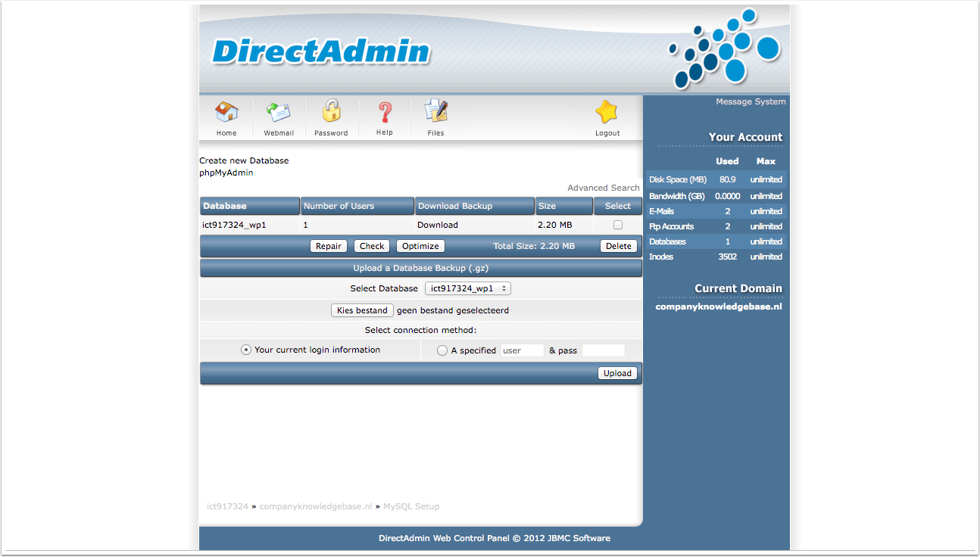Click the Download Backup column header
This screenshot has width=980, height=557.
[x=475, y=206]
